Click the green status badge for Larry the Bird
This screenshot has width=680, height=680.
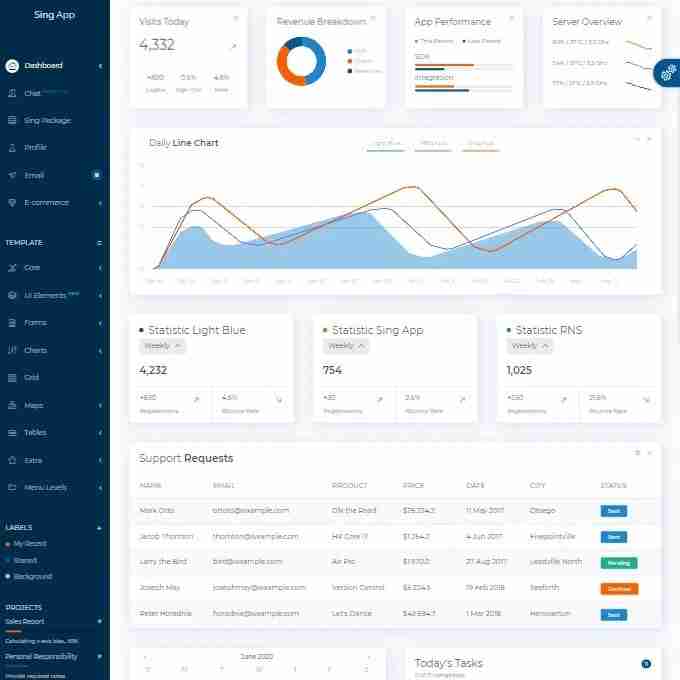[x=619, y=563]
